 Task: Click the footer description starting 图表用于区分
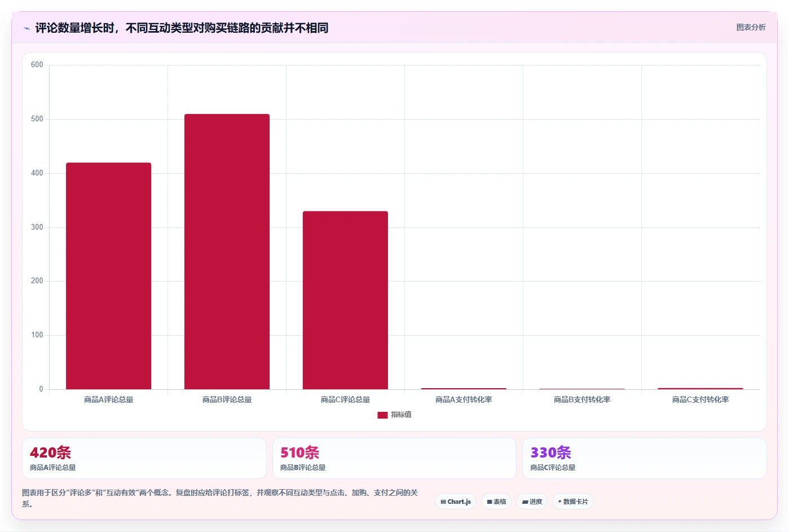[220, 498]
